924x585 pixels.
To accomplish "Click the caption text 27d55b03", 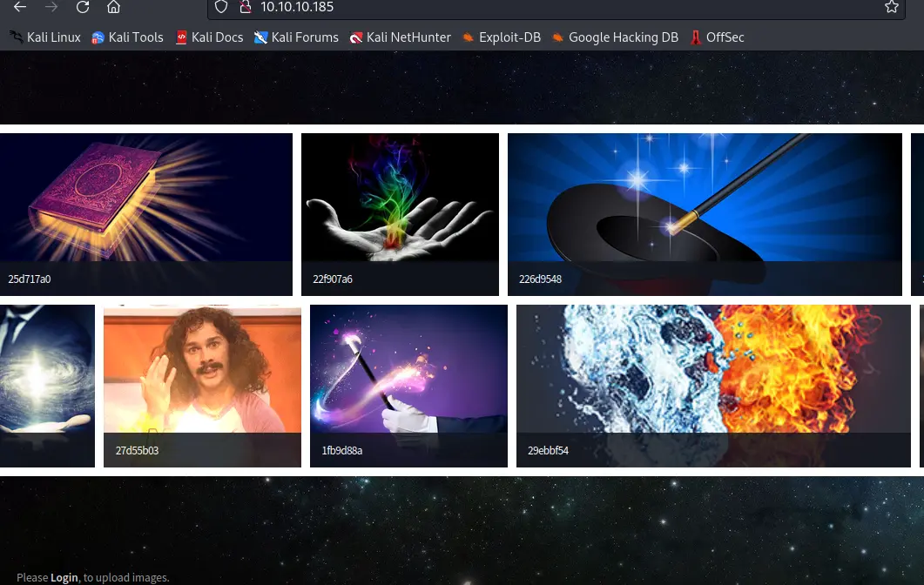I will (137, 450).
